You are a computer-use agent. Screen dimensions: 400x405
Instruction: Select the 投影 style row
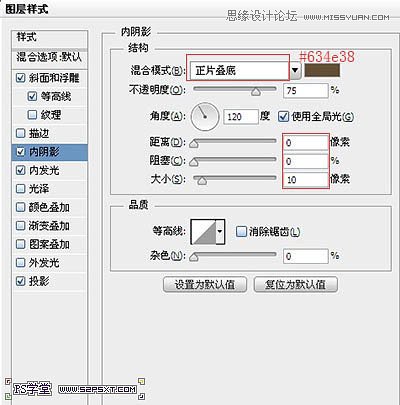tap(50, 281)
